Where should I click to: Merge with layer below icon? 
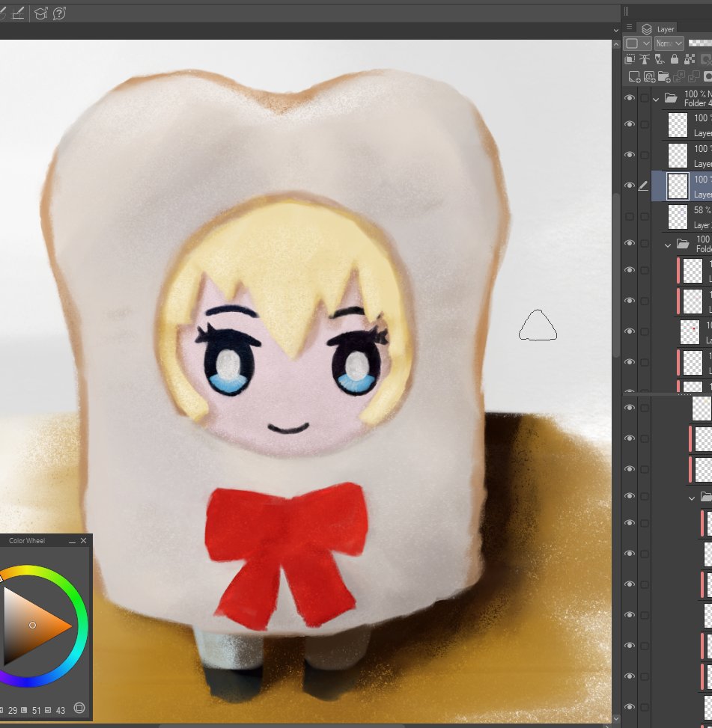[693, 76]
